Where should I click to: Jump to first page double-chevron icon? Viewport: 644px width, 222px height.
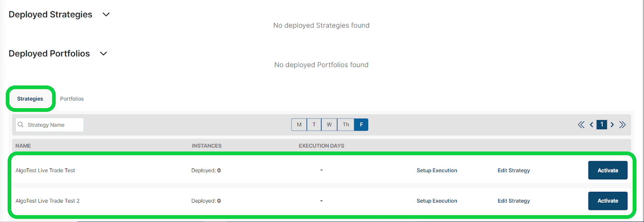click(581, 125)
